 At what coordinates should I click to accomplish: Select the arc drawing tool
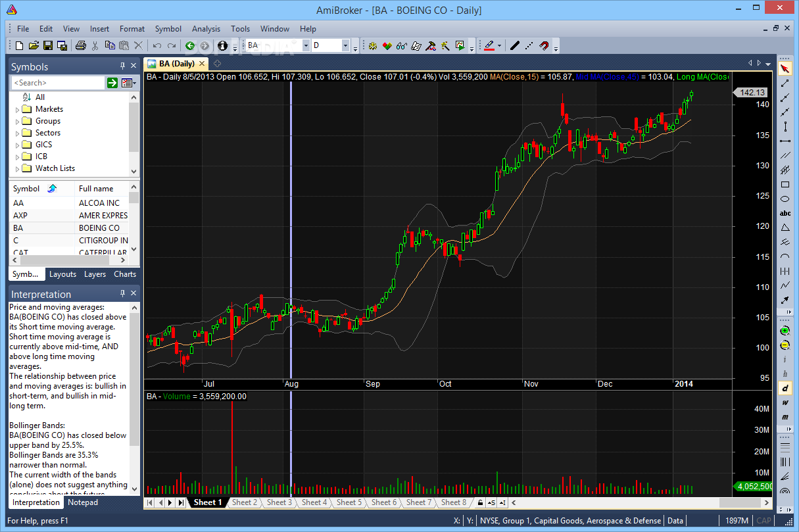coord(785,256)
